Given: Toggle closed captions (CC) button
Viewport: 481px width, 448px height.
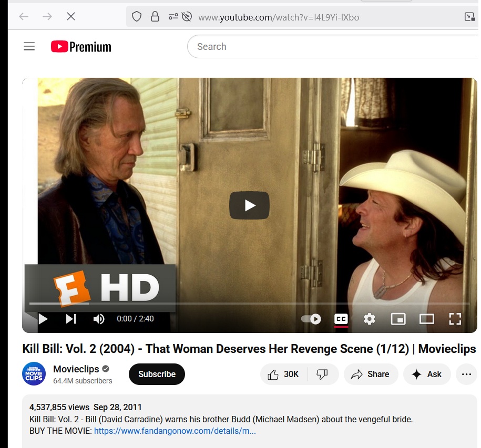Looking at the screenshot, I should pos(341,319).
